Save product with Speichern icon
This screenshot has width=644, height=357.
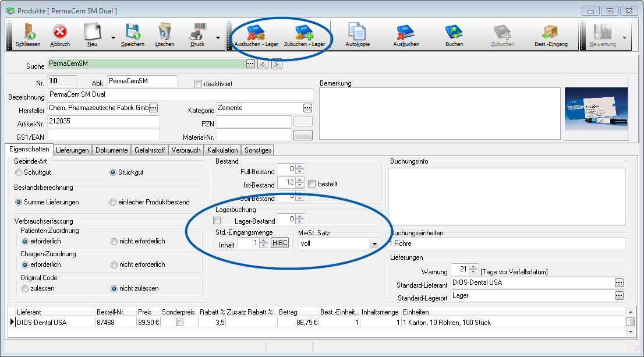click(133, 31)
